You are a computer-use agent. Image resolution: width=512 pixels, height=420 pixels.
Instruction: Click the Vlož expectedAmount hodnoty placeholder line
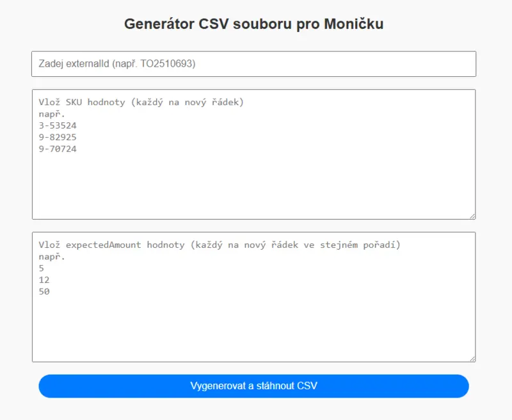(x=219, y=245)
